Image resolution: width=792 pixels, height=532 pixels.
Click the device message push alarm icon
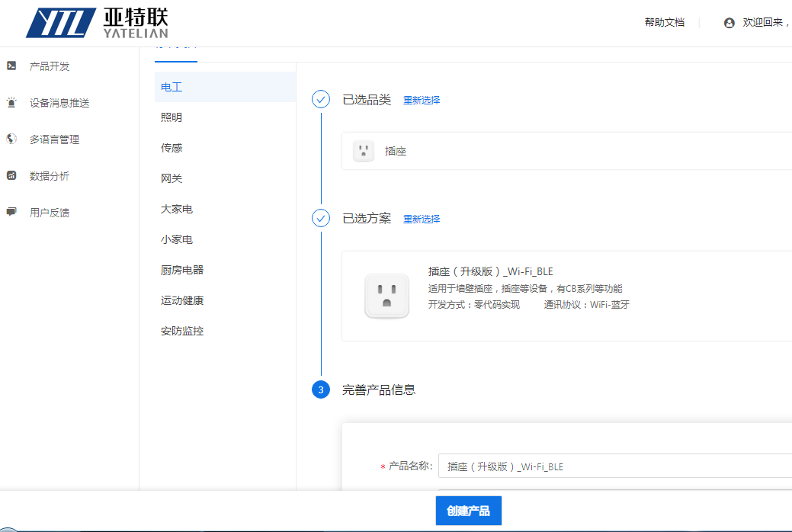11,103
